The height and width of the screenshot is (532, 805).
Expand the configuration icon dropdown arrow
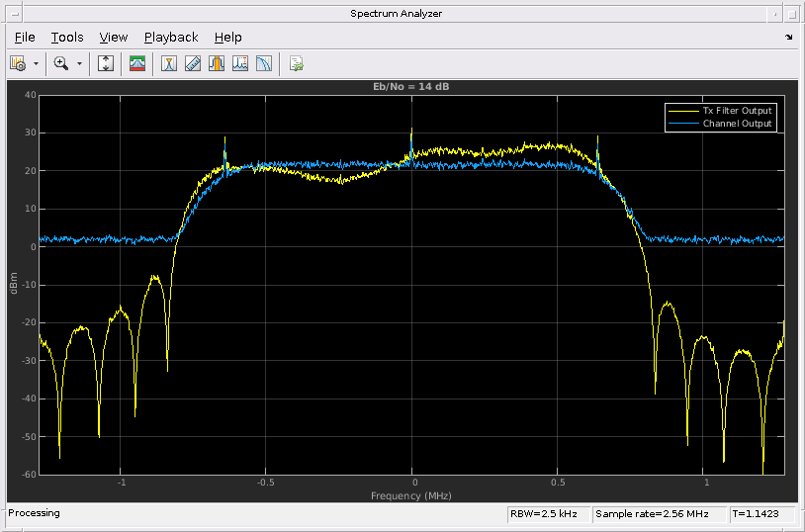[37, 63]
